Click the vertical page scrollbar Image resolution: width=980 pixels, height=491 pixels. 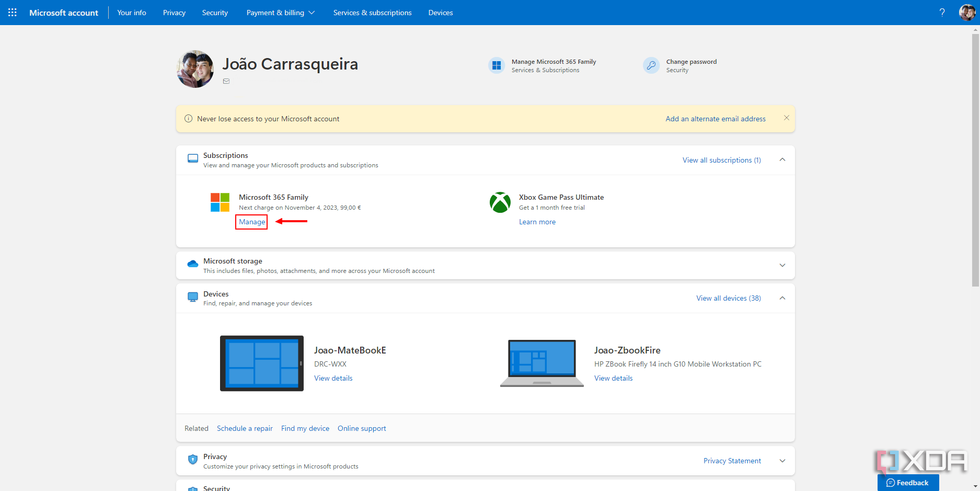pos(975,160)
